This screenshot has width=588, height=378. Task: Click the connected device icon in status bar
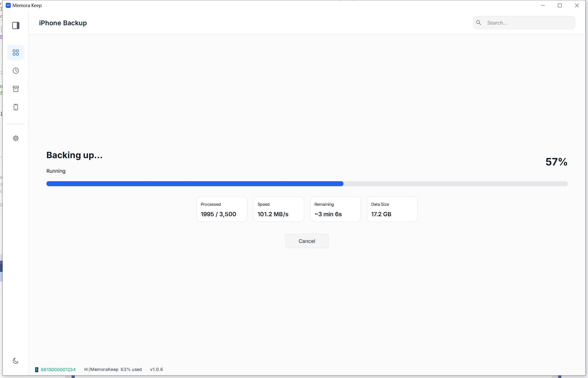[x=37, y=370]
